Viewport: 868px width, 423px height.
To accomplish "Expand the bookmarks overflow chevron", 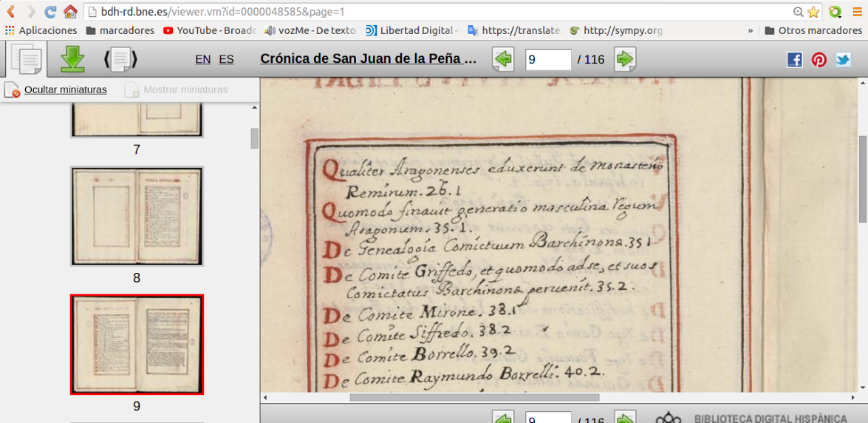I will pyautogui.click(x=750, y=30).
